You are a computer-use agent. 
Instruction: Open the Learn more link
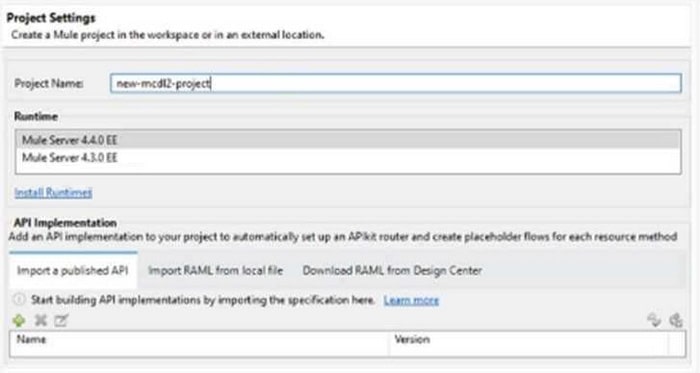(x=411, y=300)
